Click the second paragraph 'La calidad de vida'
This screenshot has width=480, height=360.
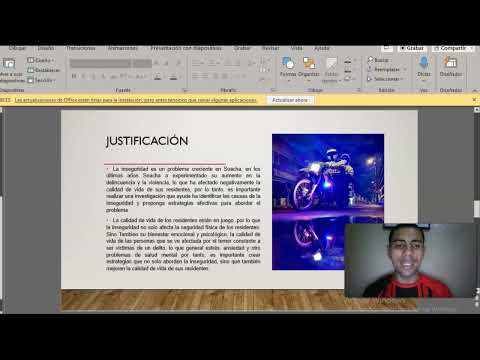click(x=183, y=244)
